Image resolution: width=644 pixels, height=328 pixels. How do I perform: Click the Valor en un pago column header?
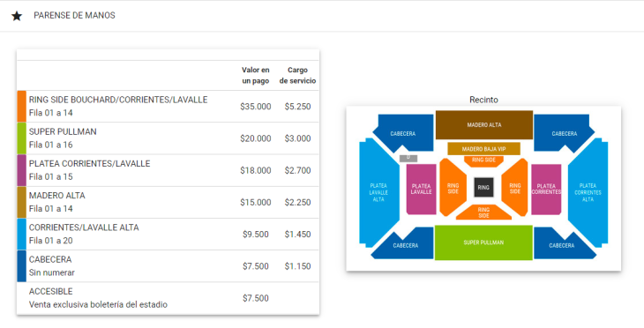pyautogui.click(x=256, y=76)
